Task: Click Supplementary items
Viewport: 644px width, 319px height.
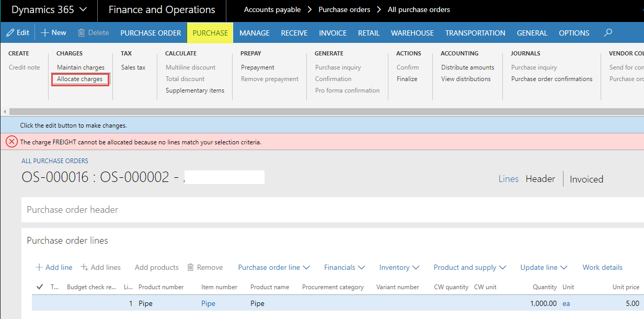Action: point(195,90)
